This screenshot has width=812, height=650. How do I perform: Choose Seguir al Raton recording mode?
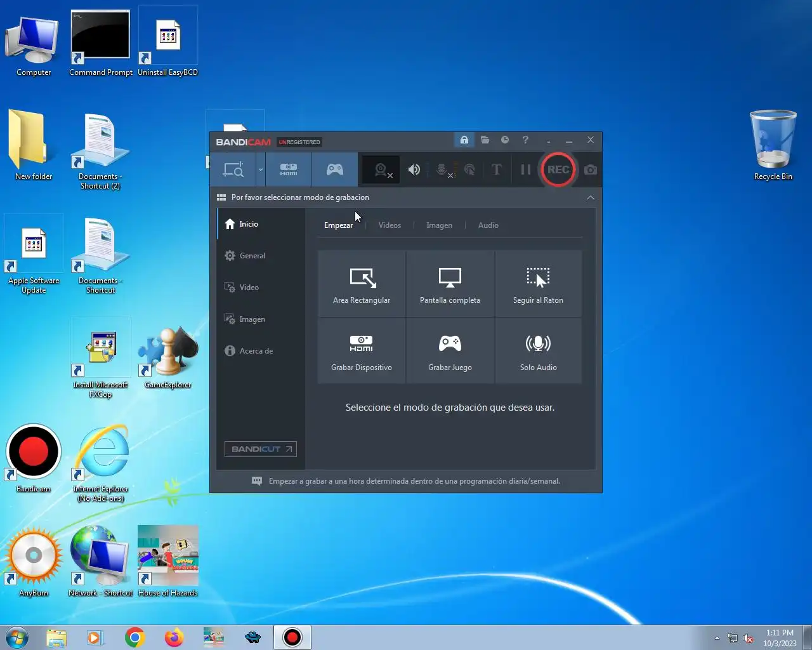click(x=538, y=284)
